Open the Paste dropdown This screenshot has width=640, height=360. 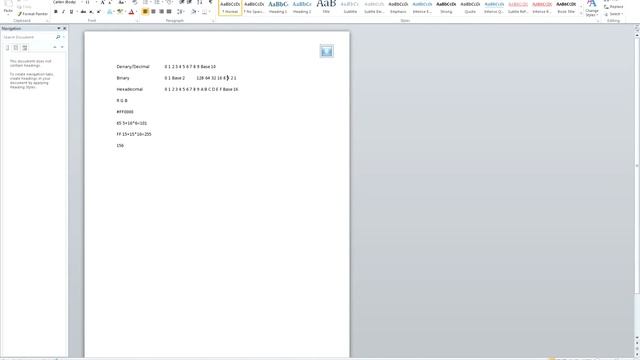click(x=8, y=11)
